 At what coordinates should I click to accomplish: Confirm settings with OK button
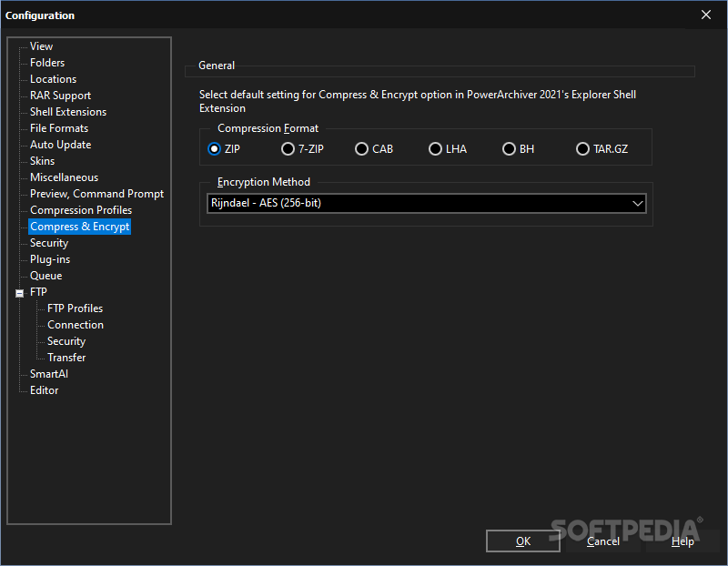point(522,541)
